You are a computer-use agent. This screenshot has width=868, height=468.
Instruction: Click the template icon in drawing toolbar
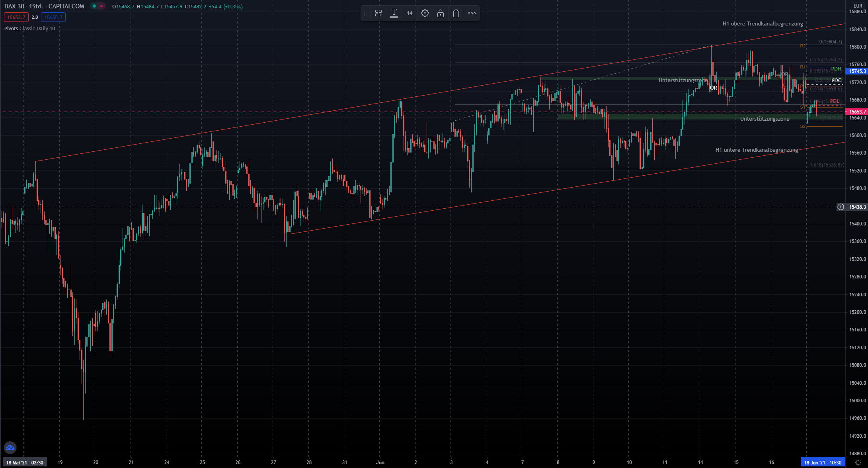(x=378, y=13)
